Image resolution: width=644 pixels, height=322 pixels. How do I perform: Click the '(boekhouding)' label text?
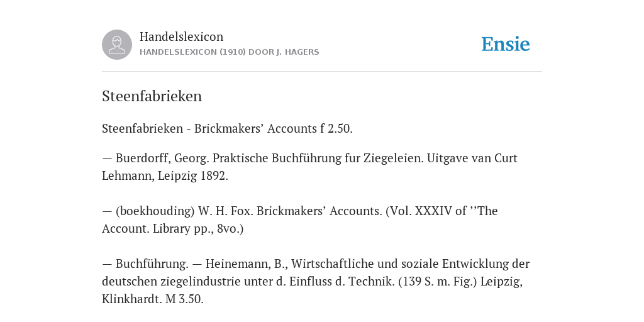tap(155, 211)
